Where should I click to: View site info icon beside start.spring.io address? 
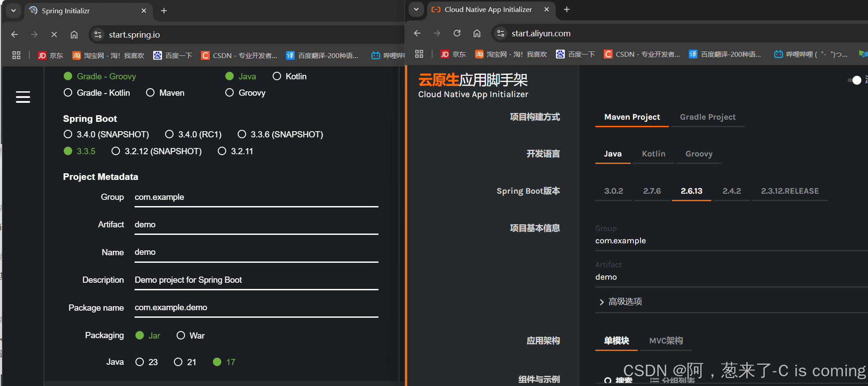98,35
